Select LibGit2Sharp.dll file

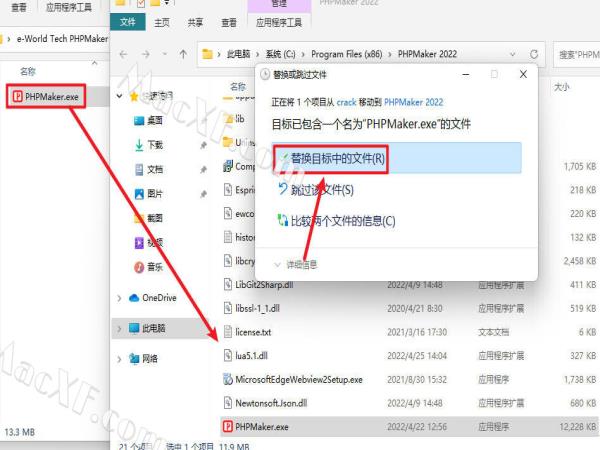coord(259,285)
